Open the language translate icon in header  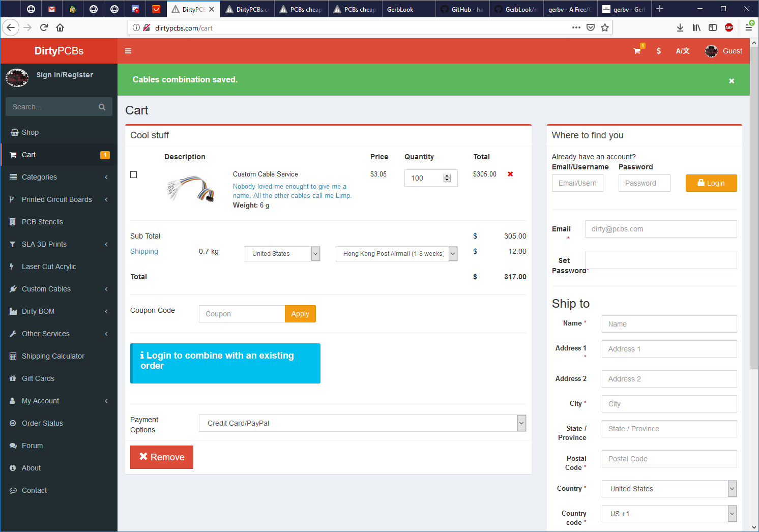(x=683, y=51)
